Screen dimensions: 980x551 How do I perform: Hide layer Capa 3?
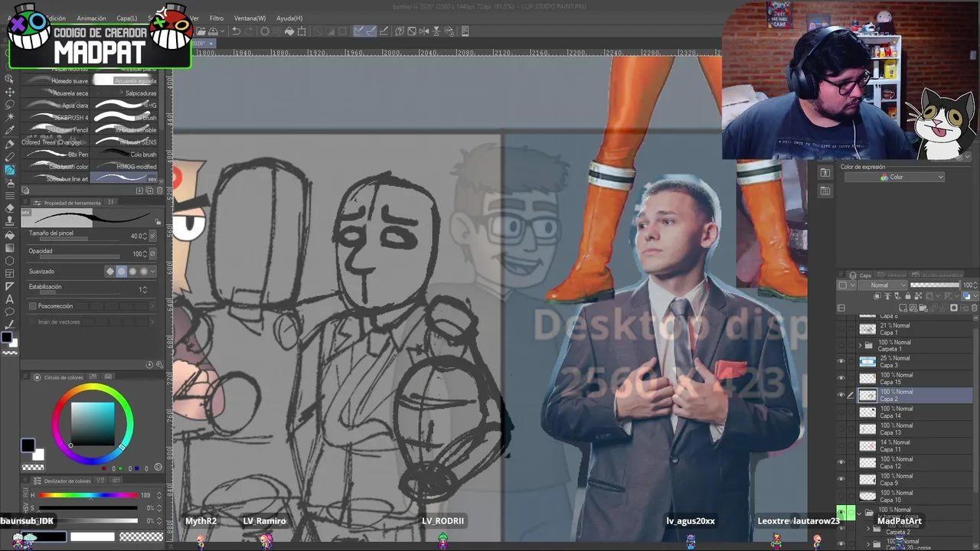click(841, 361)
